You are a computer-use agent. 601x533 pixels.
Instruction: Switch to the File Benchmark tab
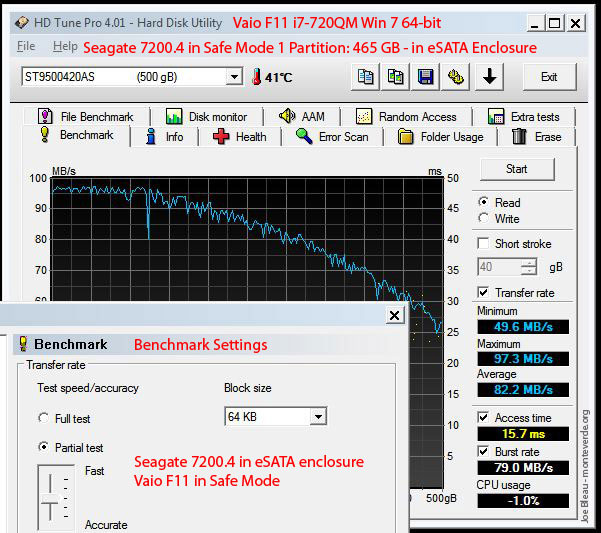point(87,116)
